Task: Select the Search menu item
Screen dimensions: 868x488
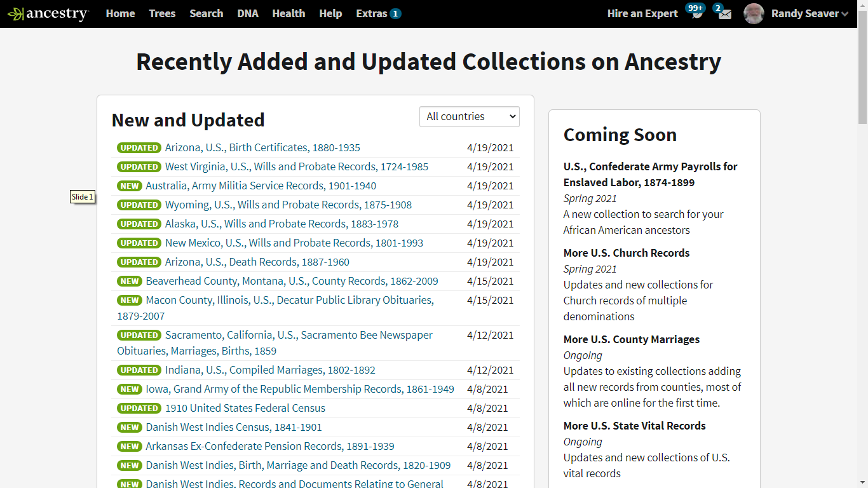Action: (x=206, y=13)
